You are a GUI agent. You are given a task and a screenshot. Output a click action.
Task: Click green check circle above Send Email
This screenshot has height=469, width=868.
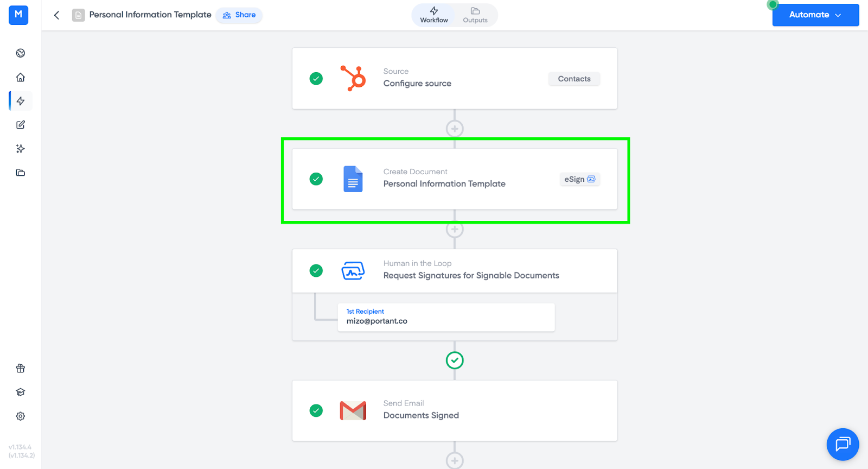[455, 360]
